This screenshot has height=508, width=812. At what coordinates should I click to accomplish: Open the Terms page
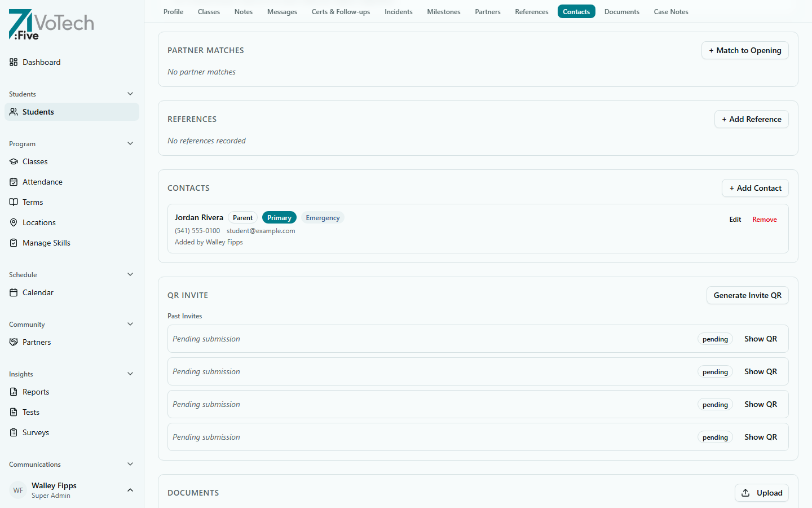pyautogui.click(x=33, y=202)
